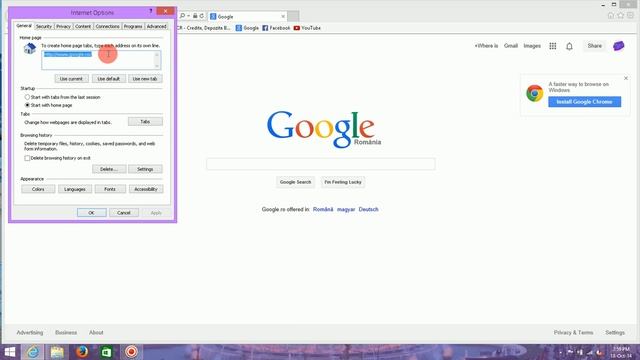Dismiss the Chrome promo with X
The width and height of the screenshot is (640, 360).
pyautogui.click(x=626, y=78)
